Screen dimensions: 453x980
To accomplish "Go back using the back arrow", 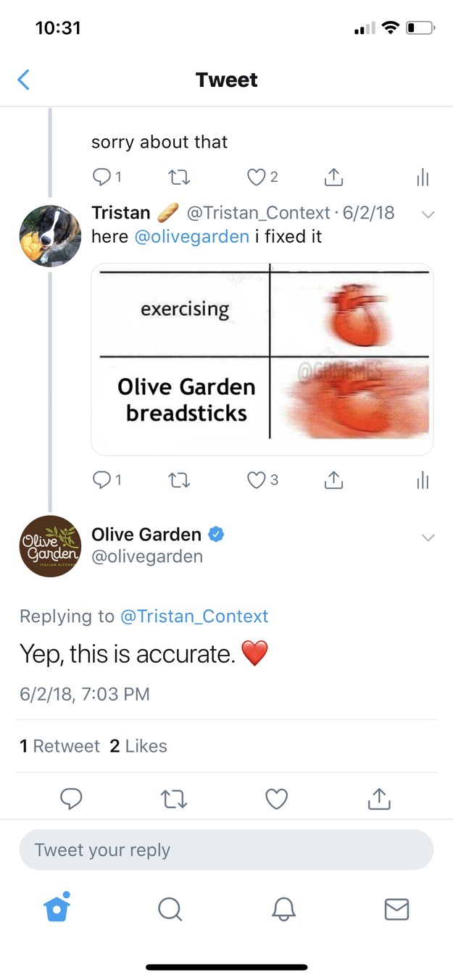I will click(24, 80).
